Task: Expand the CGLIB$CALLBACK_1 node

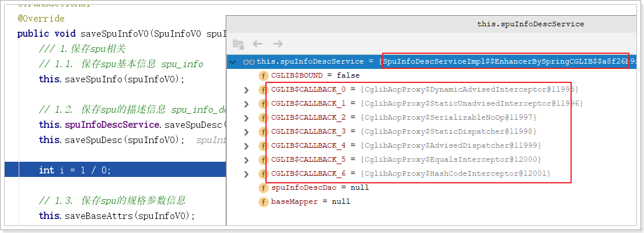Action: (x=246, y=103)
